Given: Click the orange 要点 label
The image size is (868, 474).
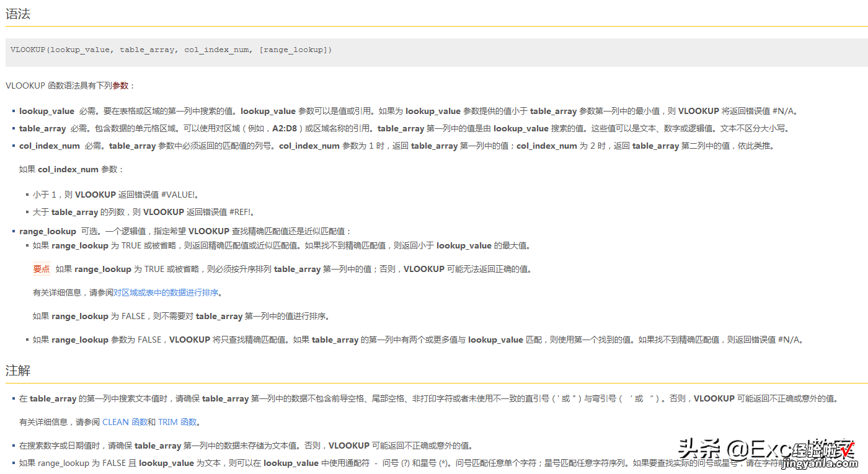Looking at the screenshot, I should pyautogui.click(x=42, y=269).
